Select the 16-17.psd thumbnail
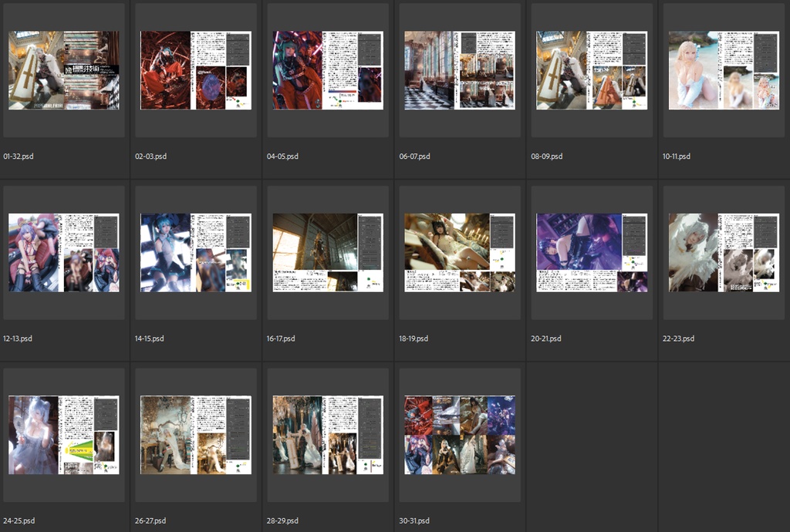The height and width of the screenshot is (532, 790). click(328, 253)
